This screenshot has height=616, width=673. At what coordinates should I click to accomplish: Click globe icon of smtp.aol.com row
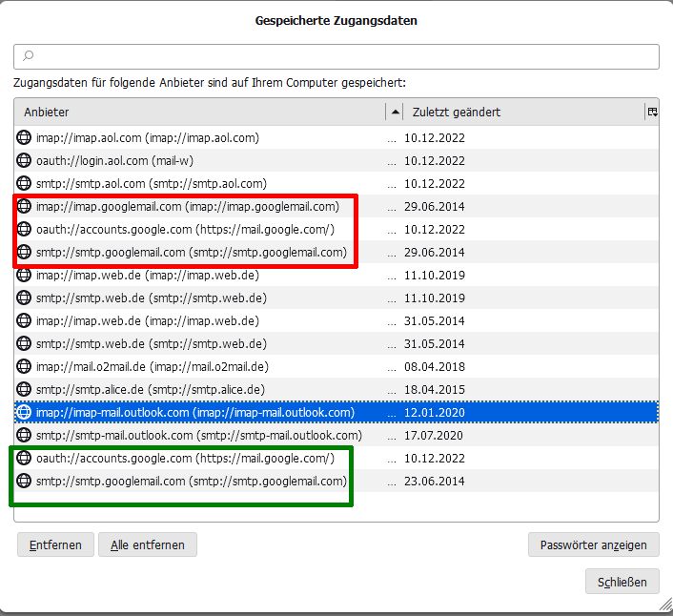point(25,184)
